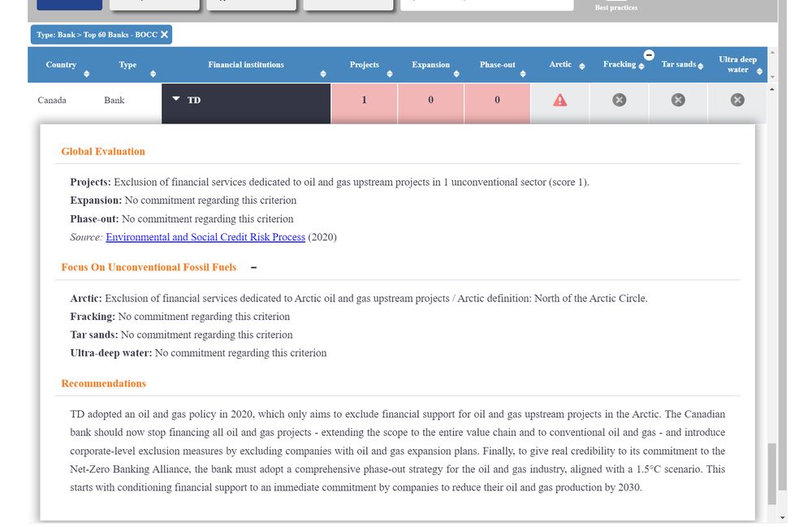This screenshot has width=812, height=527.
Task: Click the Best practices label
Action: click(616, 8)
